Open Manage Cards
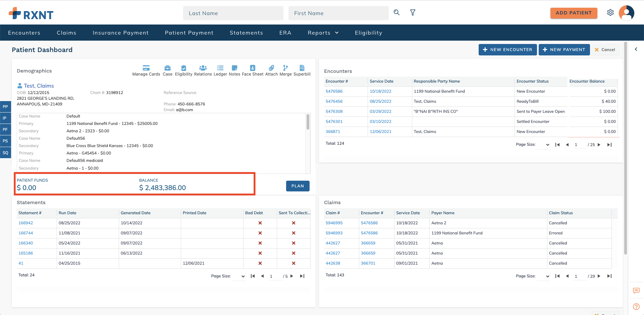644x315 pixels. click(x=146, y=70)
